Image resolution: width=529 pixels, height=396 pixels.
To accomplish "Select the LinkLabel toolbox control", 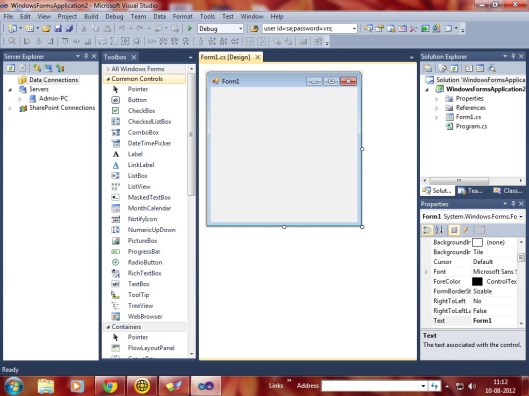I will pyautogui.click(x=141, y=165).
